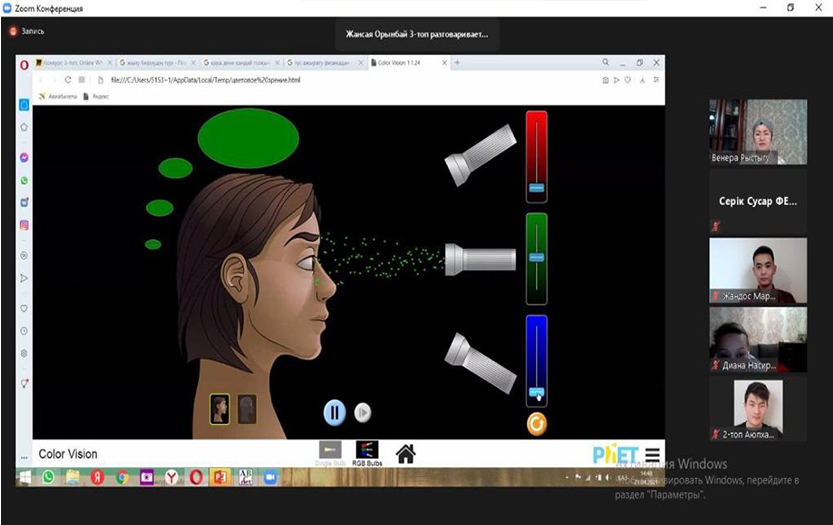
Task: Open Opera easy setup icon
Action: (x=657, y=80)
